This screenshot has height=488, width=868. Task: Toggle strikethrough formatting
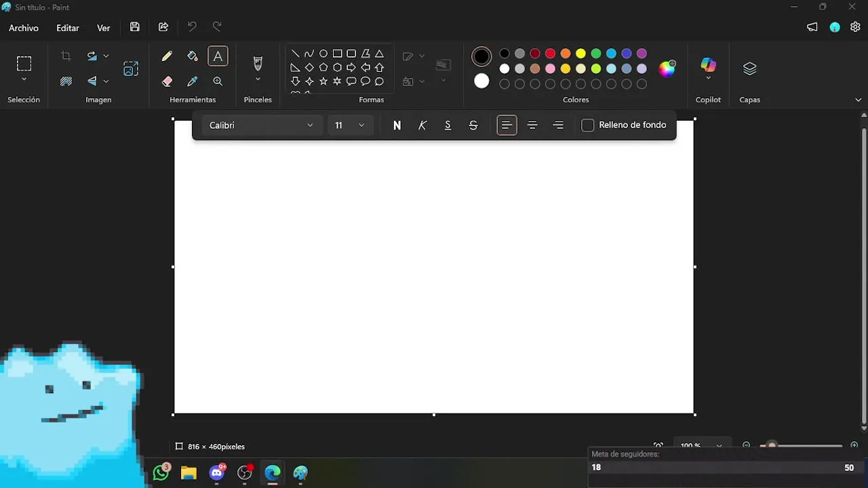[473, 125]
